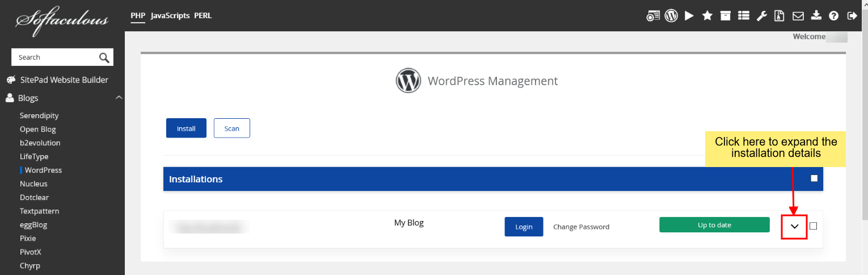Viewport: 868px width, 275px height.
Task: Click the WordPress Management heading text
Action: click(x=493, y=81)
